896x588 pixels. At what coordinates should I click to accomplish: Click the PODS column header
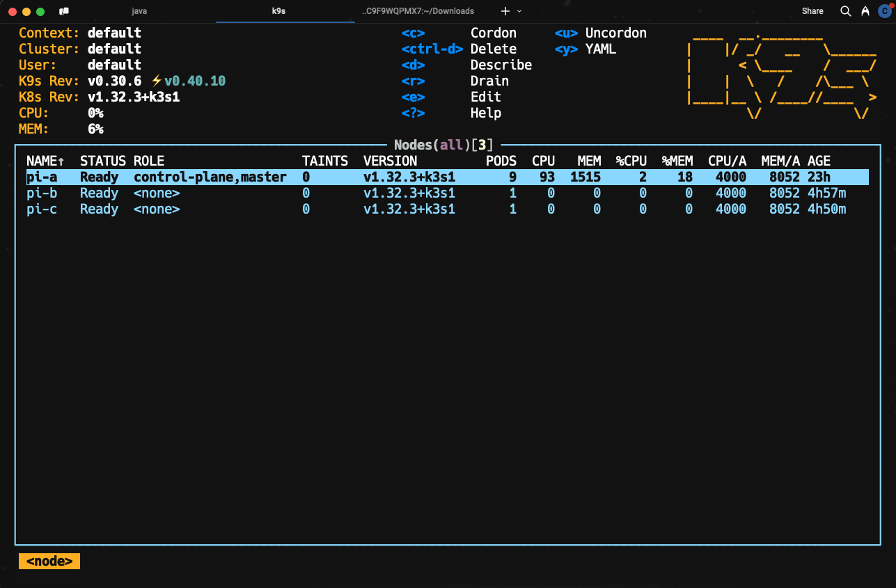pos(501,161)
